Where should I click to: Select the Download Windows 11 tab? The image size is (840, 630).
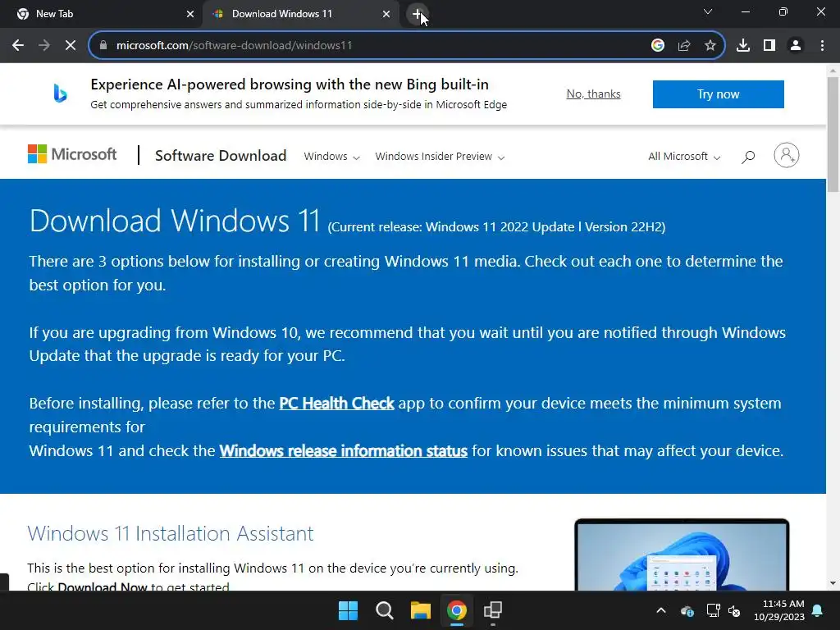pos(300,15)
